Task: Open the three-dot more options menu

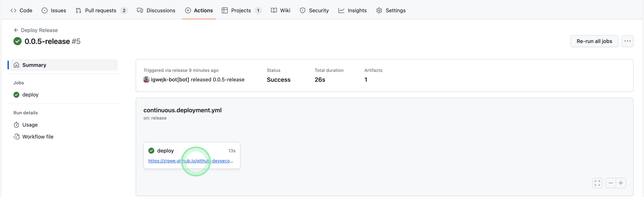Action: (627, 41)
